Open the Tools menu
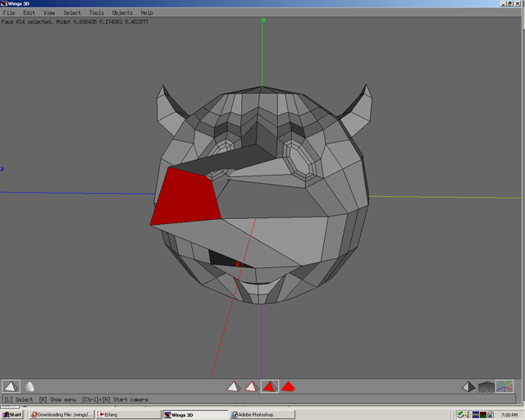The width and height of the screenshot is (525, 420). tap(97, 13)
